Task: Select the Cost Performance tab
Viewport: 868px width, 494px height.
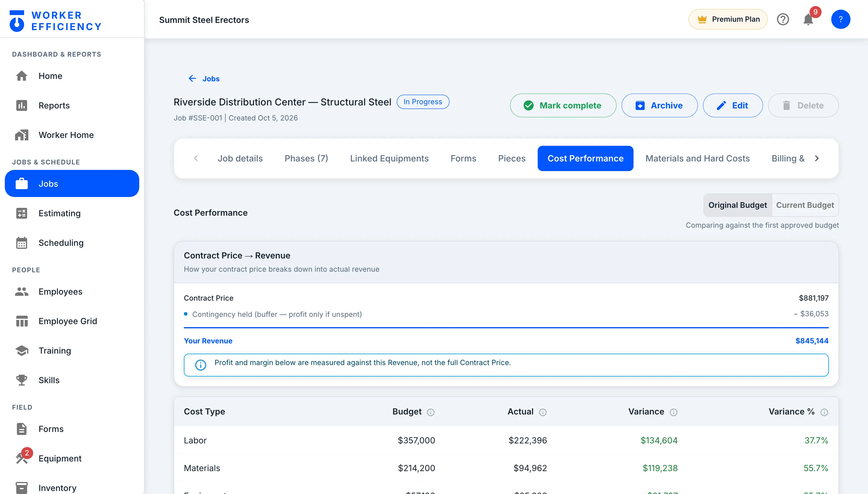Action: point(585,158)
